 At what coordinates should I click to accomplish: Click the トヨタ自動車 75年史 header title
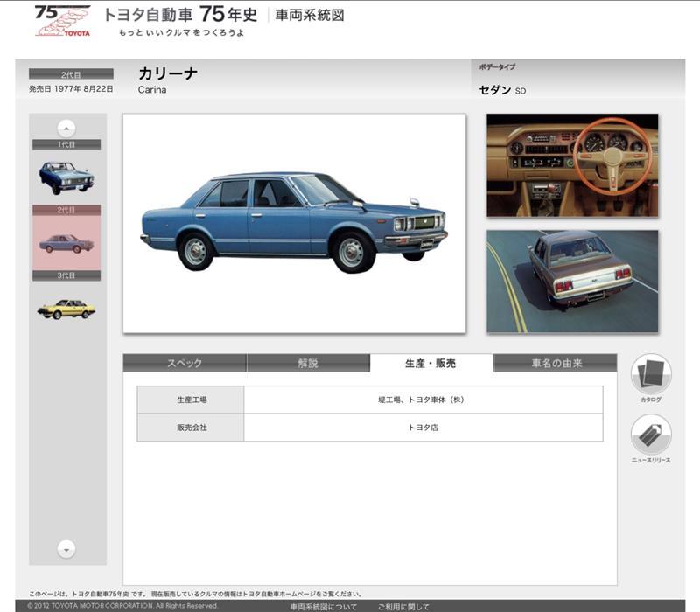tap(180, 15)
